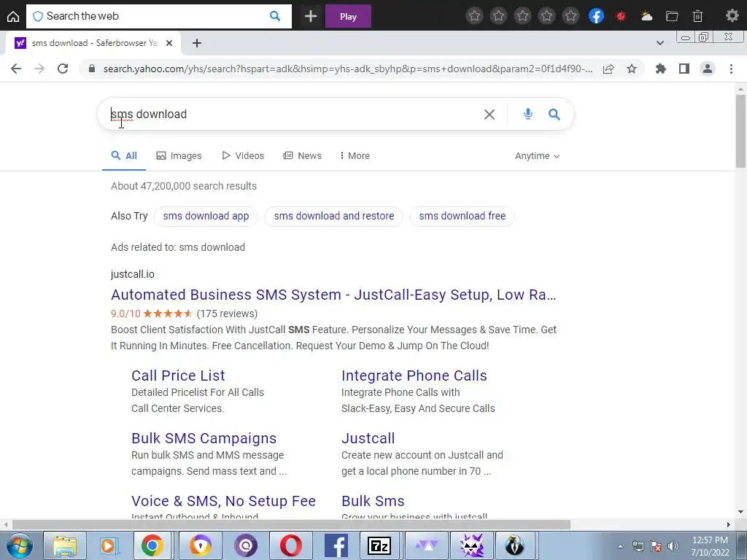
Task: Try the sms download free suggestion
Action: 462,216
